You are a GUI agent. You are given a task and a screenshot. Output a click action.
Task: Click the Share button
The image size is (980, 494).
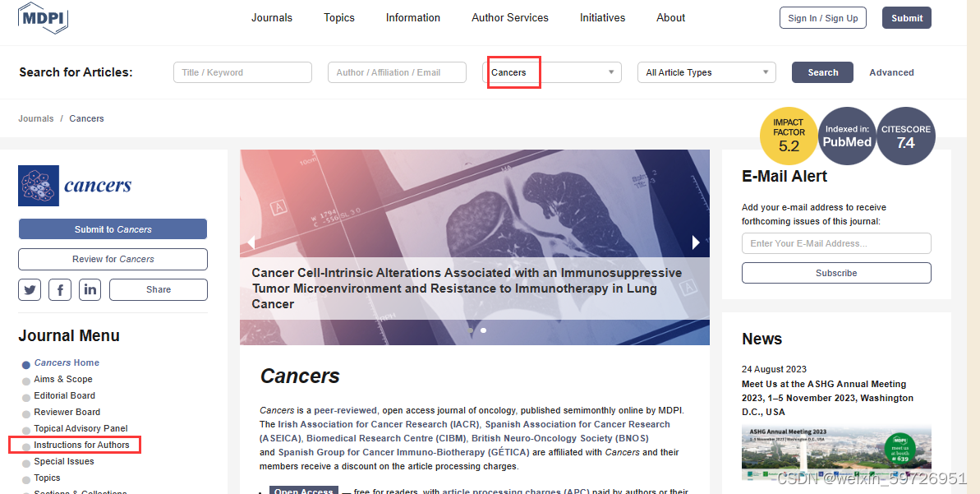pos(158,289)
